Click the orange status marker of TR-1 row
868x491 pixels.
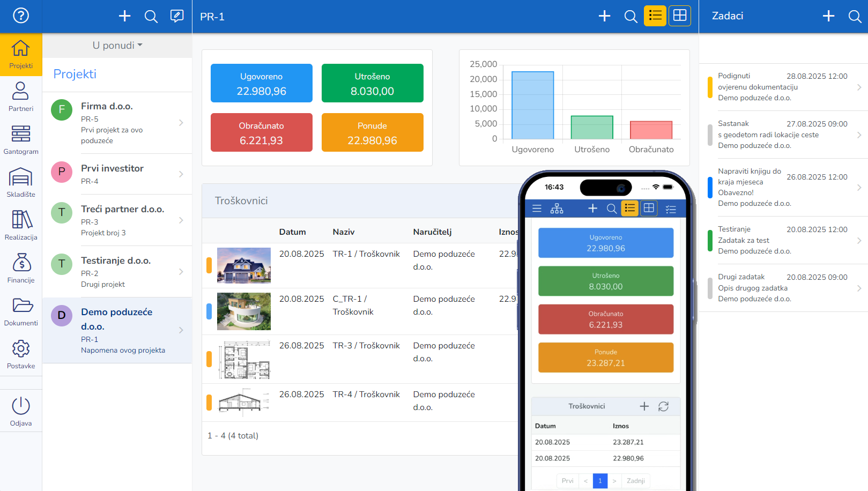tap(209, 265)
